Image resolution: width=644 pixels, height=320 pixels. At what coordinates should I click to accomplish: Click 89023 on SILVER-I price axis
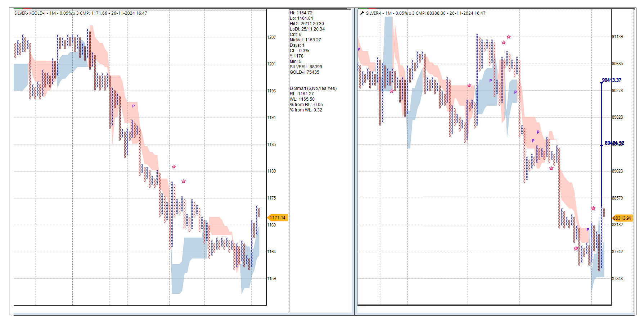pyautogui.click(x=617, y=171)
